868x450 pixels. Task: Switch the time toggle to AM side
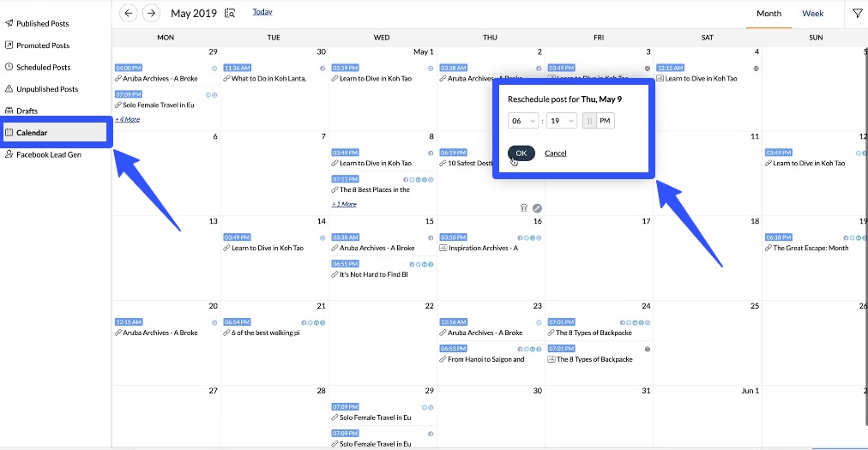click(x=589, y=121)
